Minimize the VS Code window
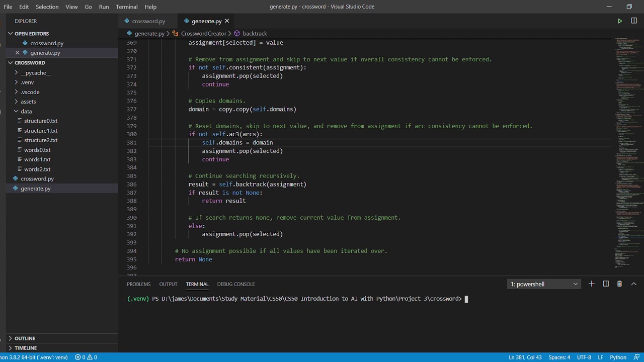Screen dimensions: 644x362 609,7
